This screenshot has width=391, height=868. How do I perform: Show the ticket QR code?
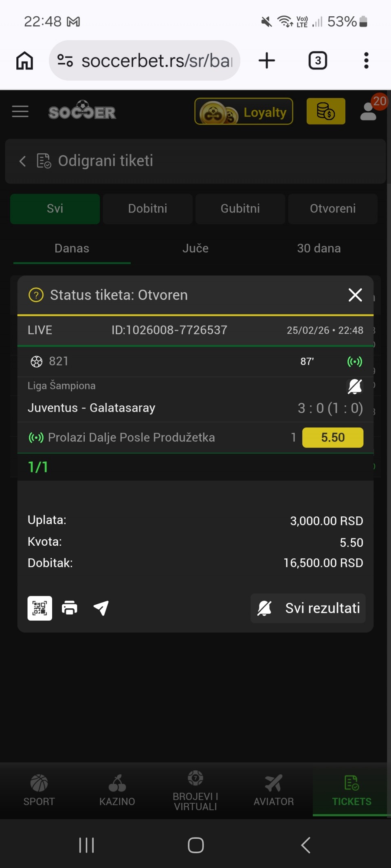40,608
